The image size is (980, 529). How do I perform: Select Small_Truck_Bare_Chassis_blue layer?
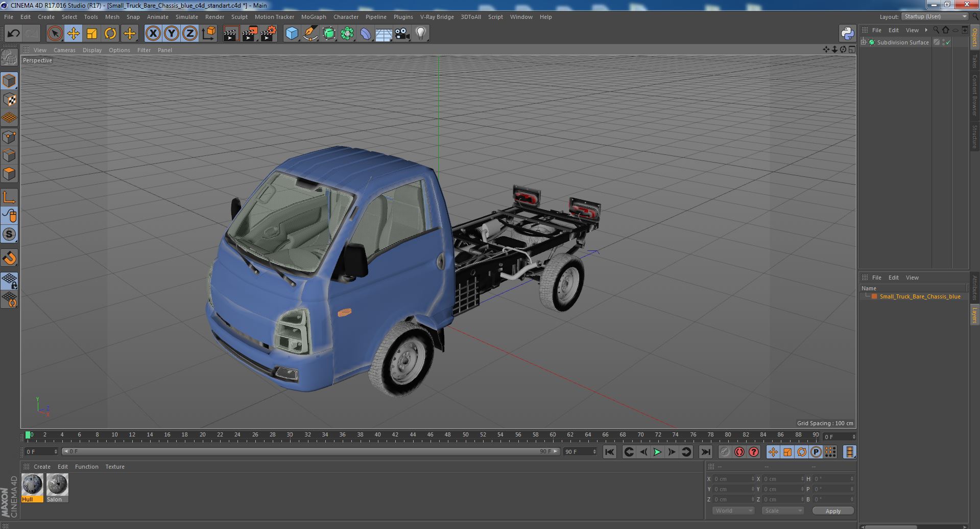coord(920,296)
